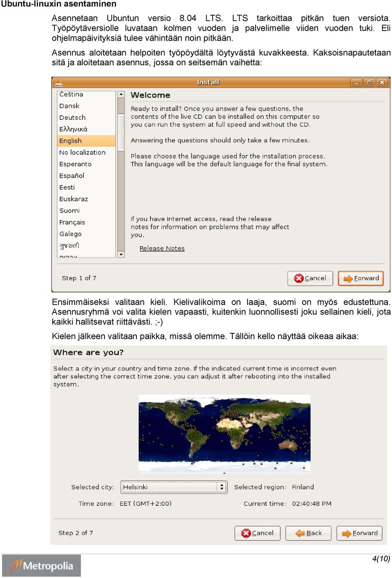Pick Español in the language list

coord(87,176)
